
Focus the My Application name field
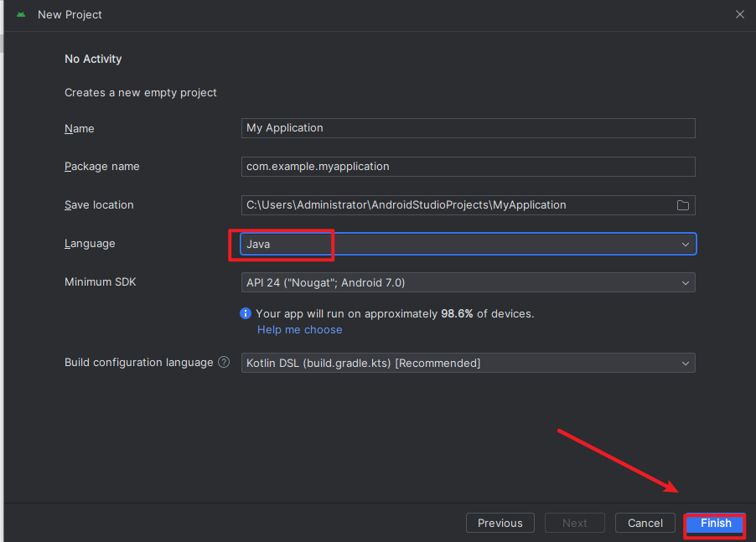pos(468,128)
